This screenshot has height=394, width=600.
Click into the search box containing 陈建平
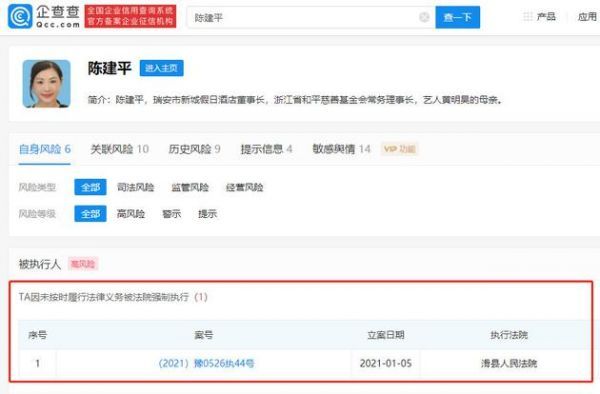point(302,17)
